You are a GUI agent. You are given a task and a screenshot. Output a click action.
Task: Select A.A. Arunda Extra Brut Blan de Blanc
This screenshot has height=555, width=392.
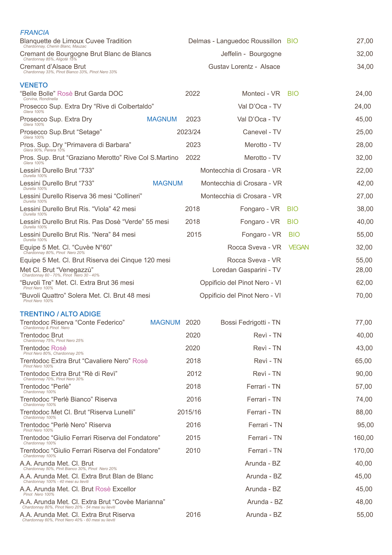87,476
